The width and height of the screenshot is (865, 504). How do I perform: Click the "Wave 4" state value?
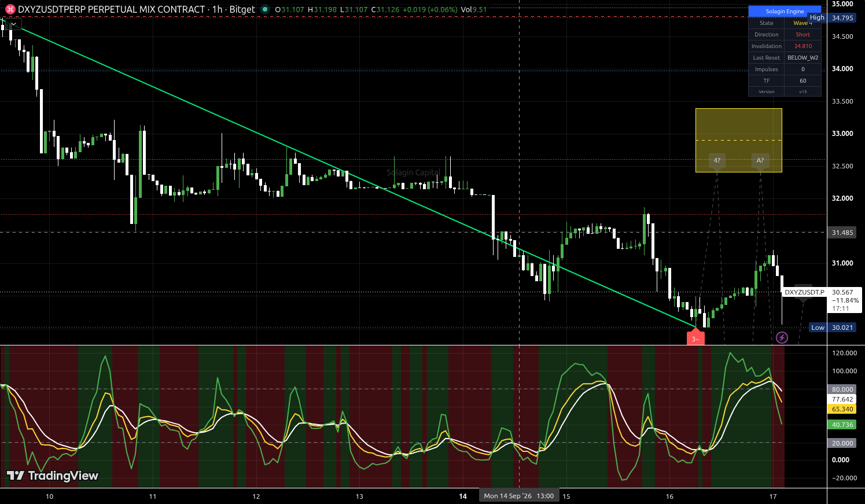(803, 23)
